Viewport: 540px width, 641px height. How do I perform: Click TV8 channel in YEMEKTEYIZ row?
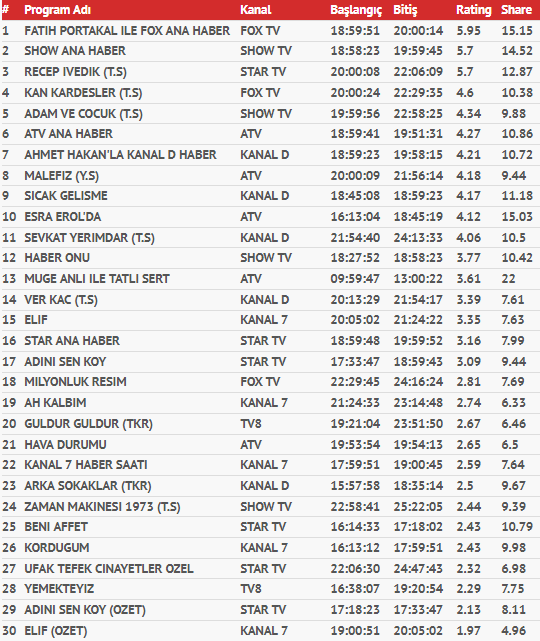[x=251, y=589]
